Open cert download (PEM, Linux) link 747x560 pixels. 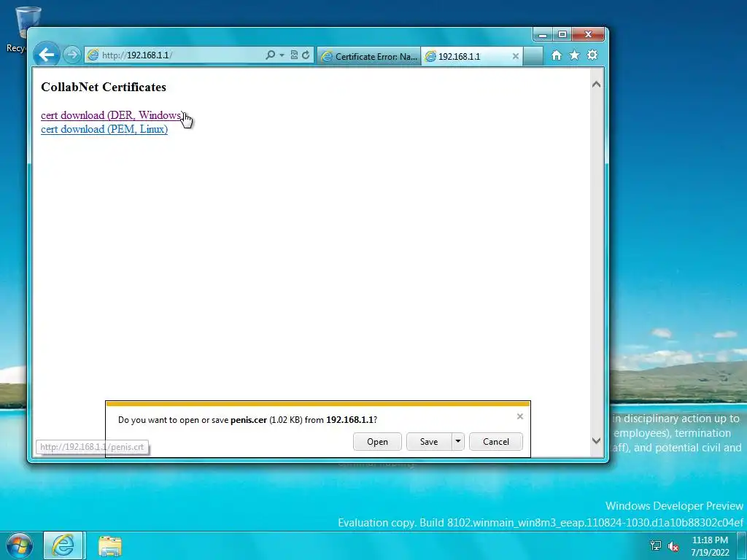click(x=104, y=129)
